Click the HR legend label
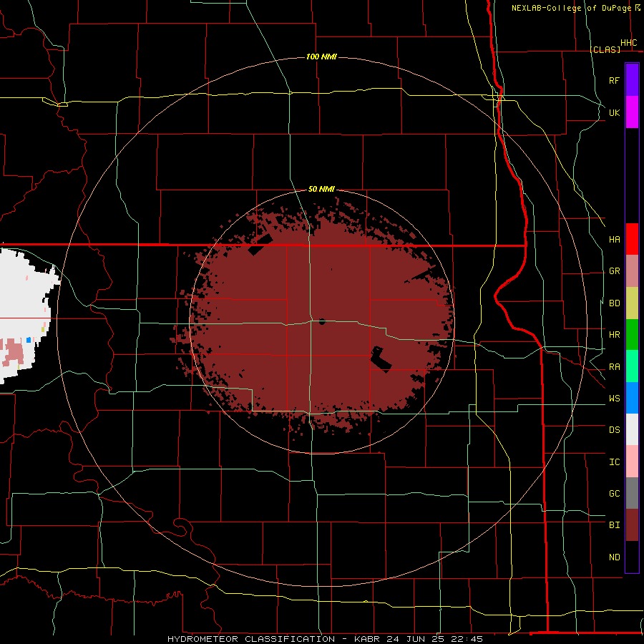This screenshot has width=644, height=644. 614,335
